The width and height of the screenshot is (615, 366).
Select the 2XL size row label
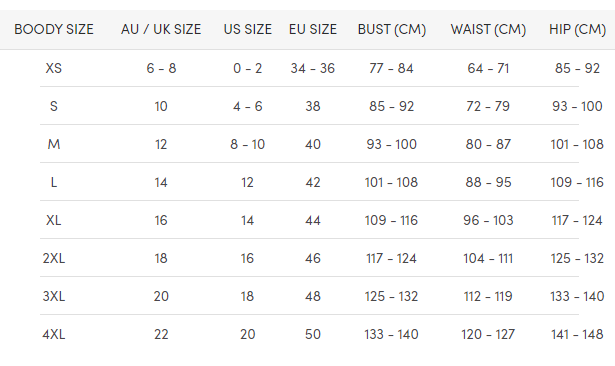pos(54,259)
